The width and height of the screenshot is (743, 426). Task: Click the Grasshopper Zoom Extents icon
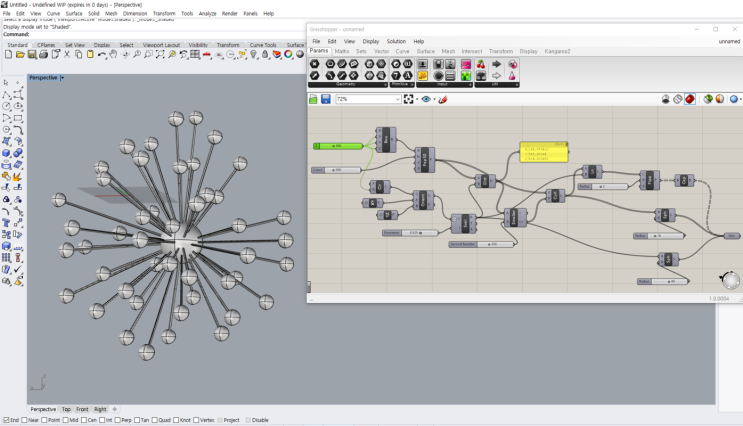[x=408, y=99]
